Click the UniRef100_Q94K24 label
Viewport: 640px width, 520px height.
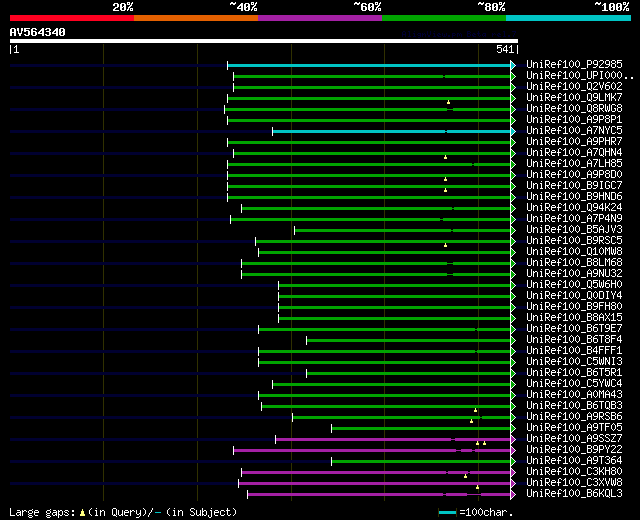(x=574, y=207)
